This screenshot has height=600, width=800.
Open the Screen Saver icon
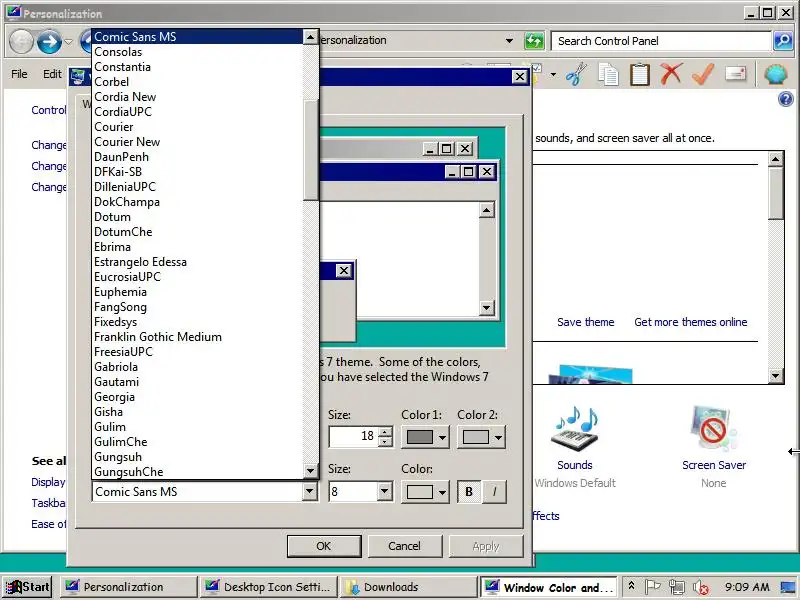(x=714, y=428)
